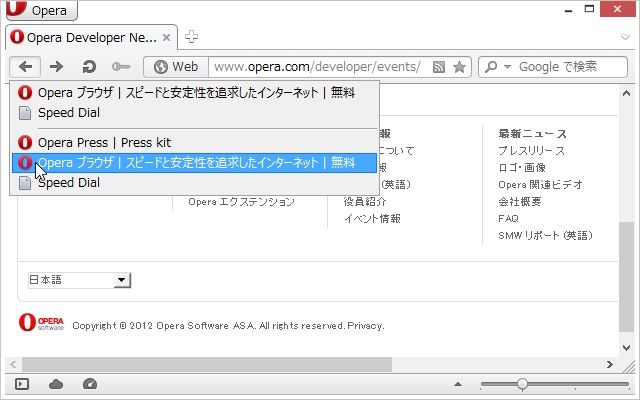Open the FAQ link
The image size is (640, 400).
(508, 218)
